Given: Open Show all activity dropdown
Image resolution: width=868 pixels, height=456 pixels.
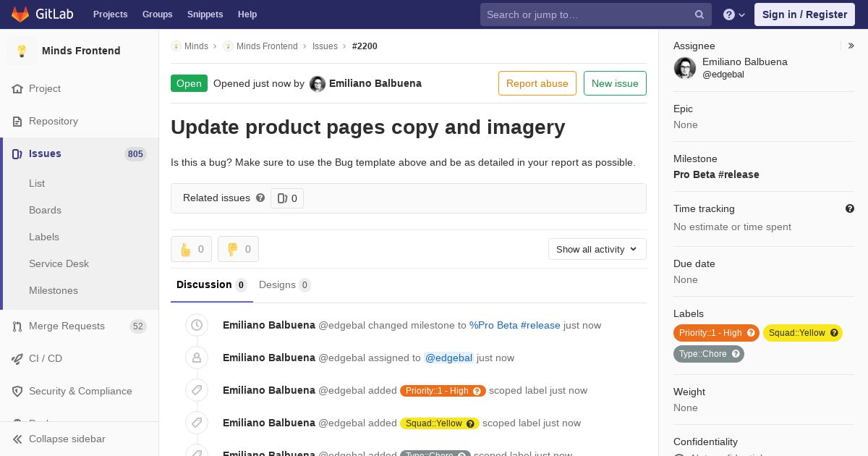Looking at the screenshot, I should [x=597, y=249].
